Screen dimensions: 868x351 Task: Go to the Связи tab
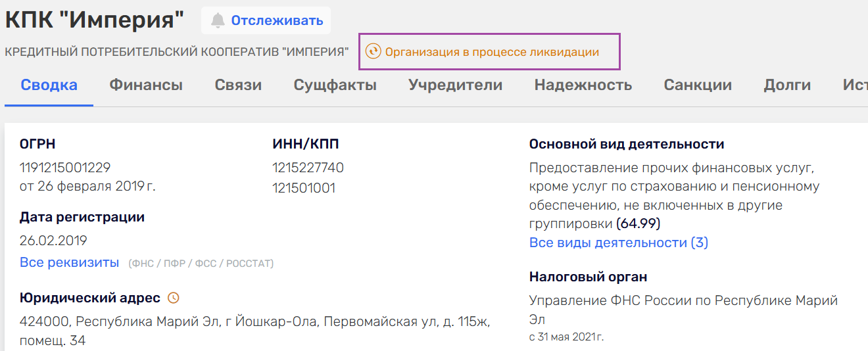click(238, 85)
